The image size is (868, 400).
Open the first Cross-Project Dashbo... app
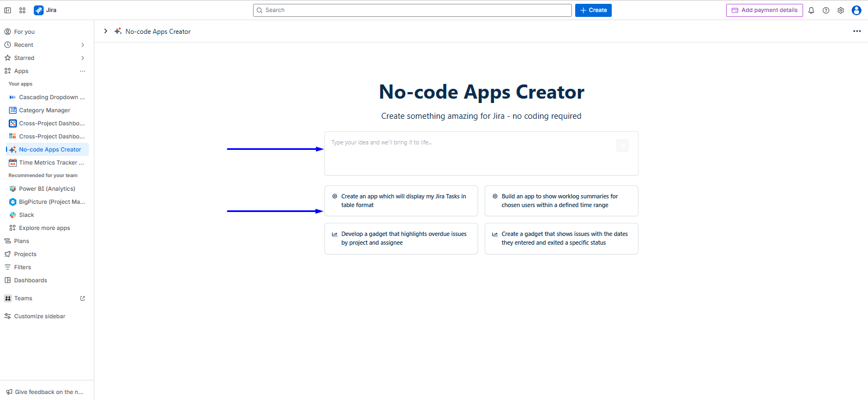(47, 123)
